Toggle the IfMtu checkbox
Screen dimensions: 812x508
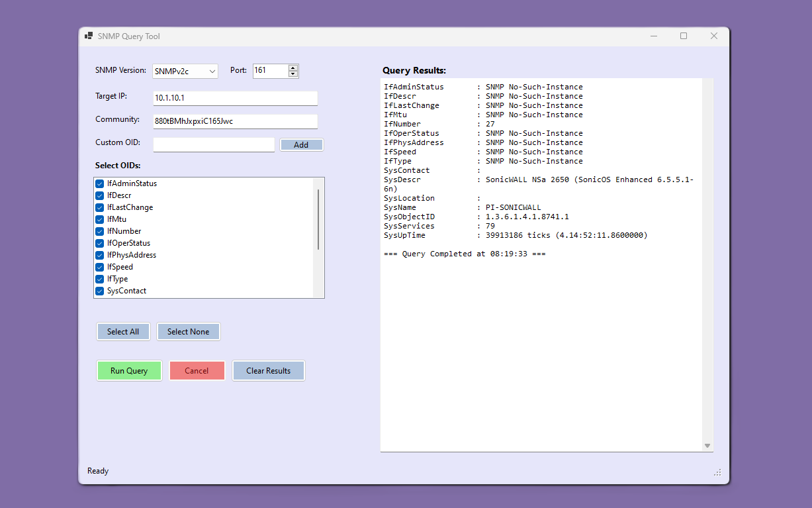click(x=100, y=219)
